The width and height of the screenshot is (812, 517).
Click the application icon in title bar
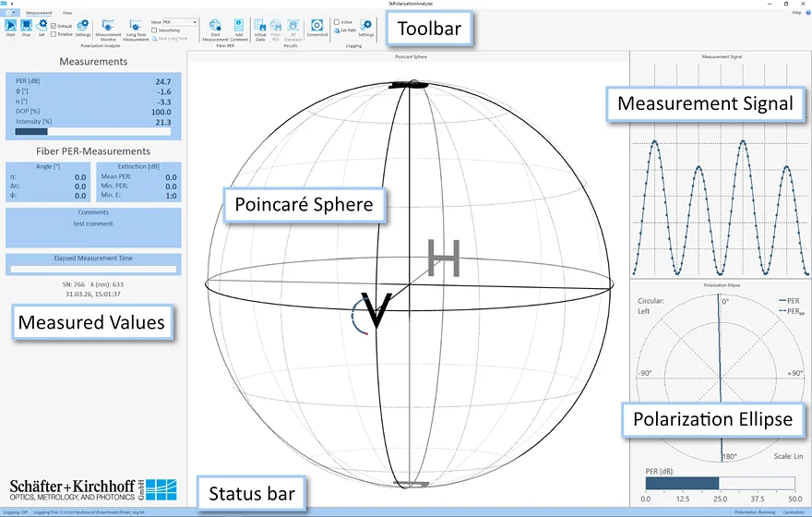(x=4, y=3)
